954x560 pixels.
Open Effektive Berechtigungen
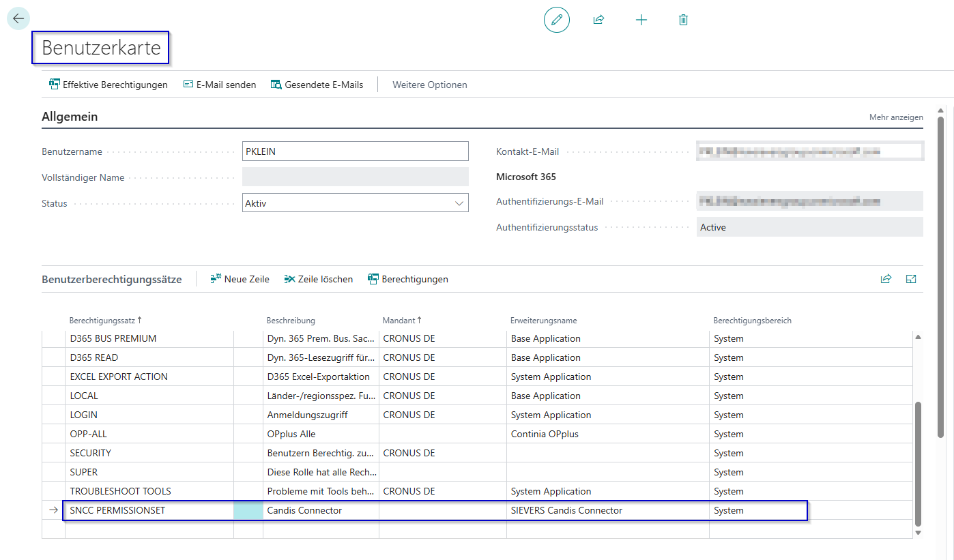[108, 85]
